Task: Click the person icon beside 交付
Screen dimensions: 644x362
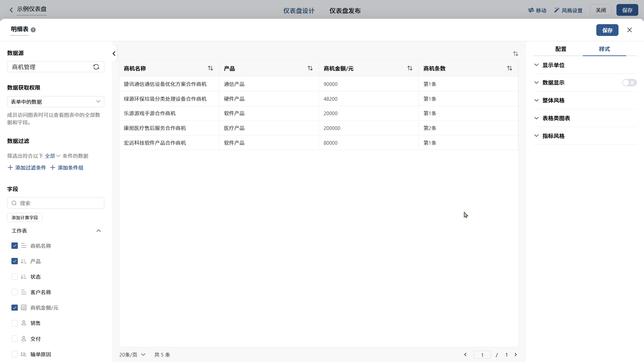Action: pyautogui.click(x=24, y=339)
